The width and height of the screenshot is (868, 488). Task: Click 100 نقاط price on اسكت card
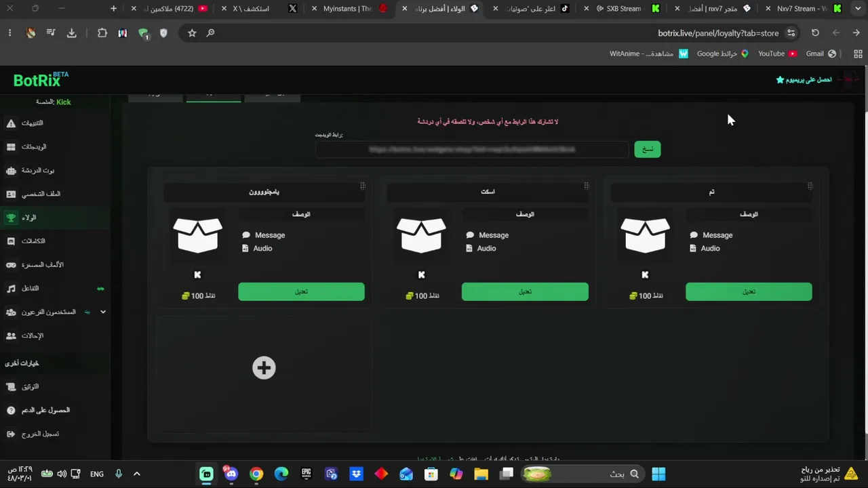point(422,296)
